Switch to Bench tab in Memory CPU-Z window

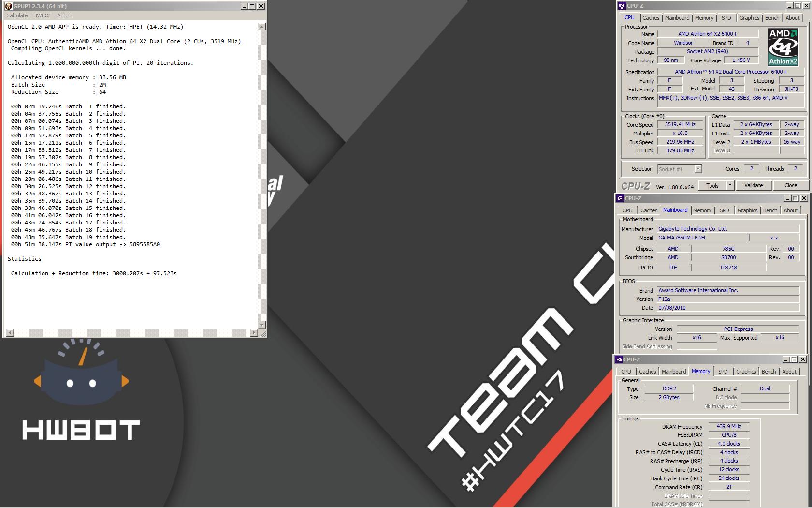coord(768,372)
